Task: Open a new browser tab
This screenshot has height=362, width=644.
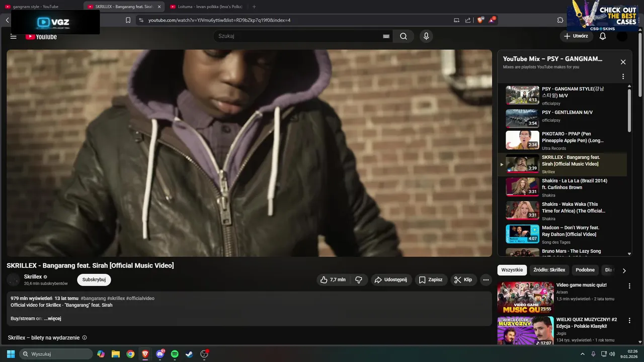Action: coord(254,7)
